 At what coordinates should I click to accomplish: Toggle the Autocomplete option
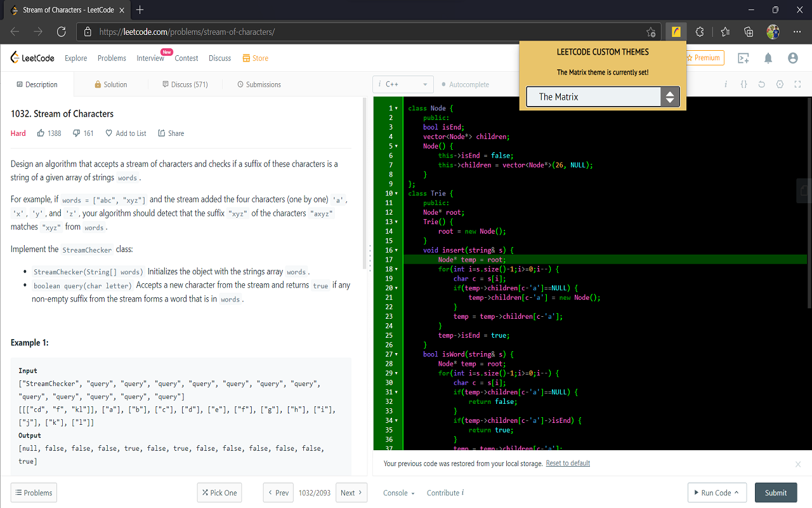pos(465,84)
